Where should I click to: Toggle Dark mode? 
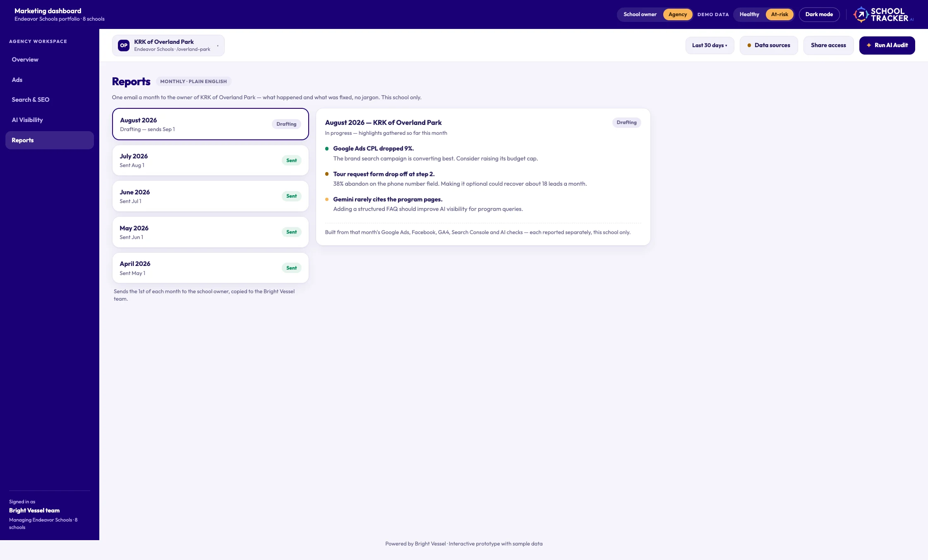pyautogui.click(x=819, y=14)
